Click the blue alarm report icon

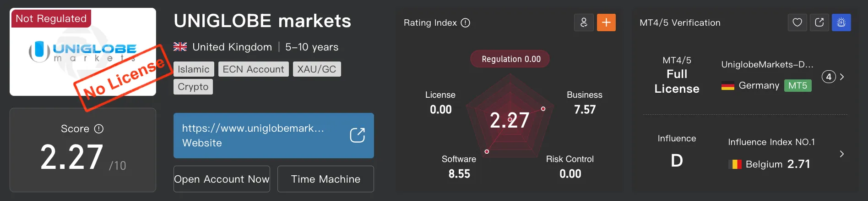pyautogui.click(x=841, y=22)
